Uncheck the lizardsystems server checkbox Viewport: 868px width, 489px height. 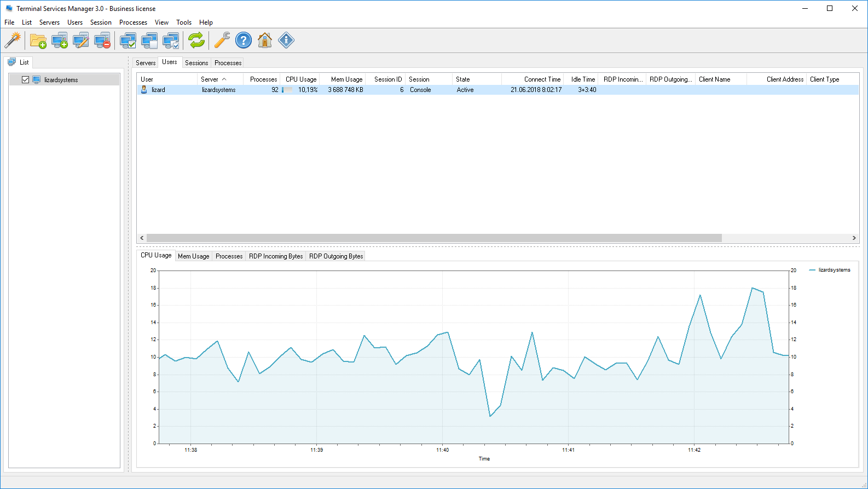pos(25,80)
